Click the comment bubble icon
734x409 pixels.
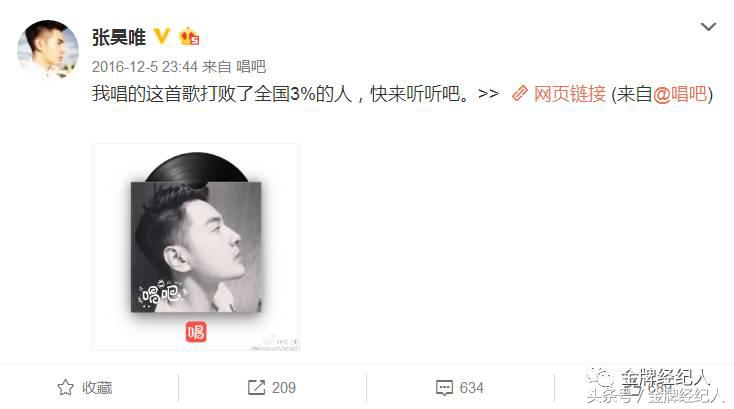444,388
